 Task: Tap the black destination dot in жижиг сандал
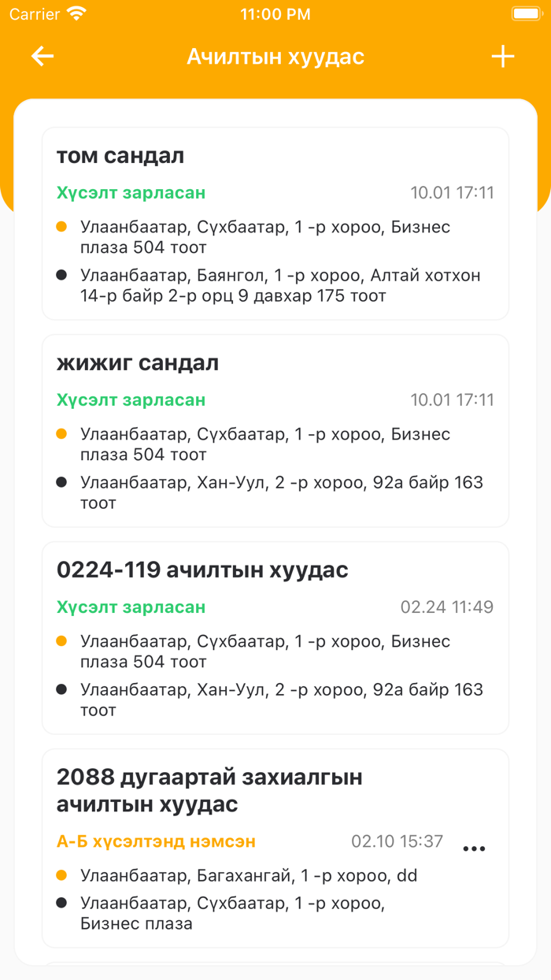click(61, 482)
